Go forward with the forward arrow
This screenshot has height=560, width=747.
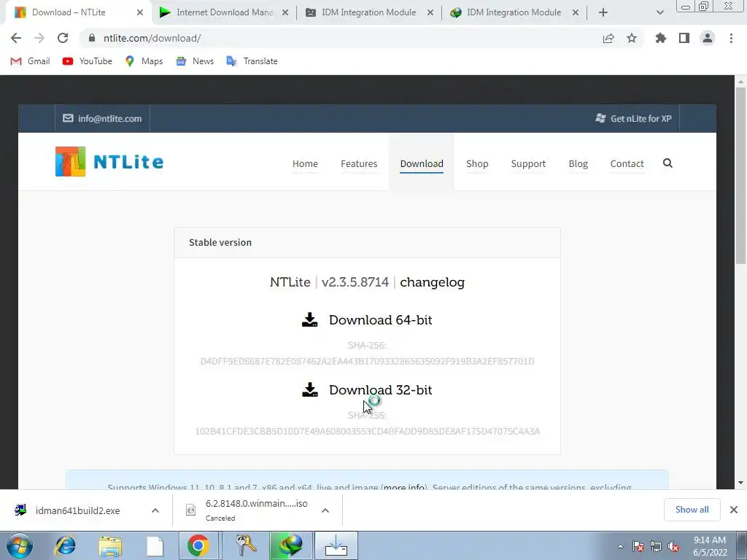pos(39,38)
